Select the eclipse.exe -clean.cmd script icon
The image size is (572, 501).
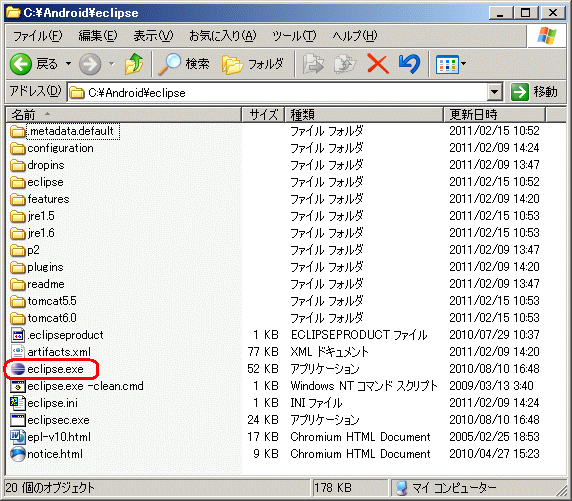pos(18,386)
